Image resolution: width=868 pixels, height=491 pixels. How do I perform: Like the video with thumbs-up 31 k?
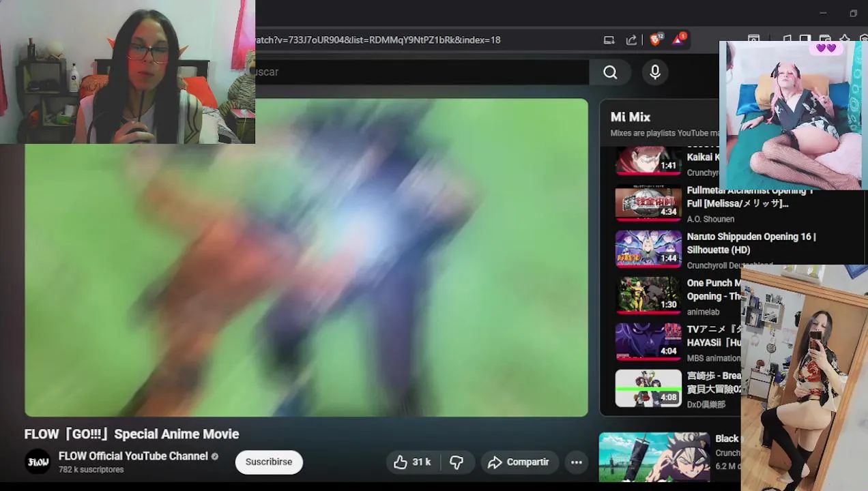point(411,462)
